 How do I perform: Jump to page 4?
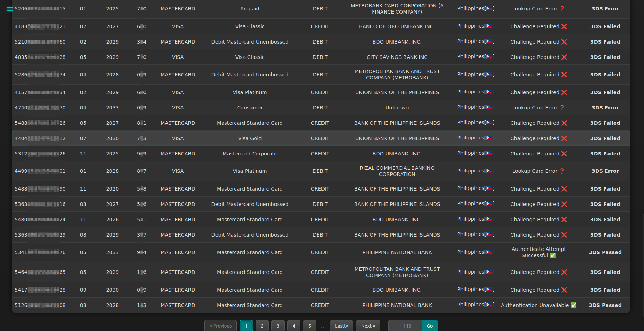point(294,326)
